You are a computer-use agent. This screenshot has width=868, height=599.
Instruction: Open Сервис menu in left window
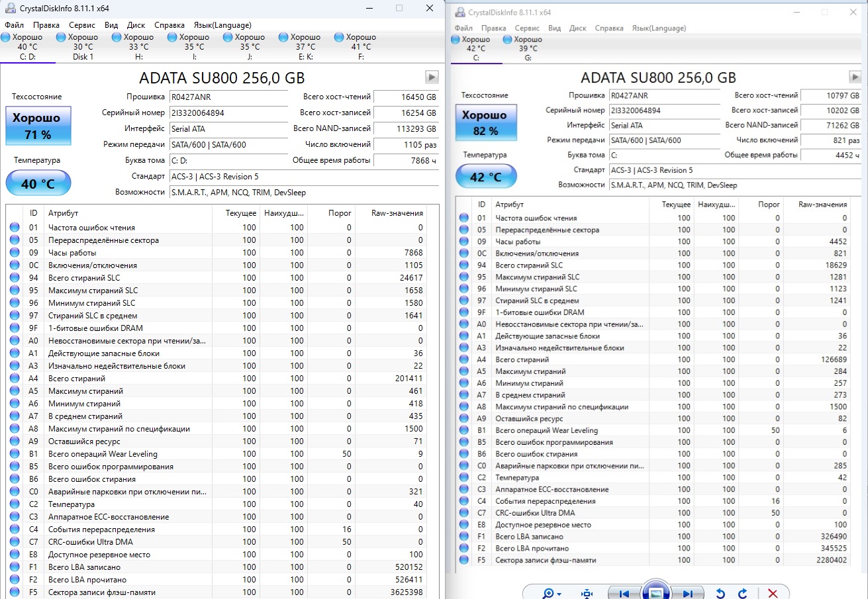tap(82, 25)
